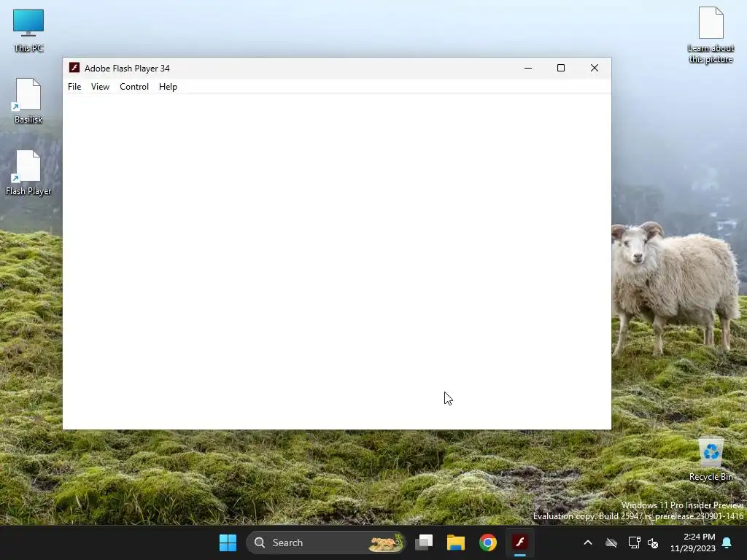Open the Control menu in Flash Player

pos(134,87)
